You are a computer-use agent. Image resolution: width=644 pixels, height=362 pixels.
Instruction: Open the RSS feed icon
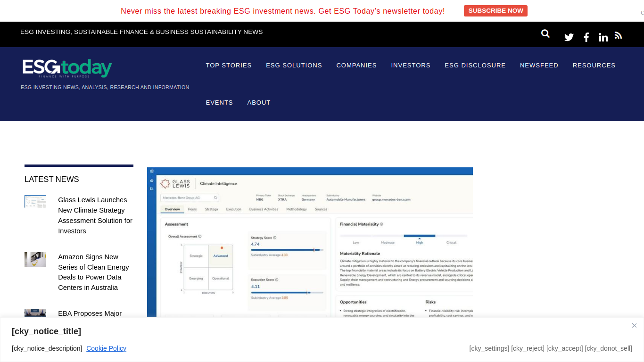tap(619, 35)
